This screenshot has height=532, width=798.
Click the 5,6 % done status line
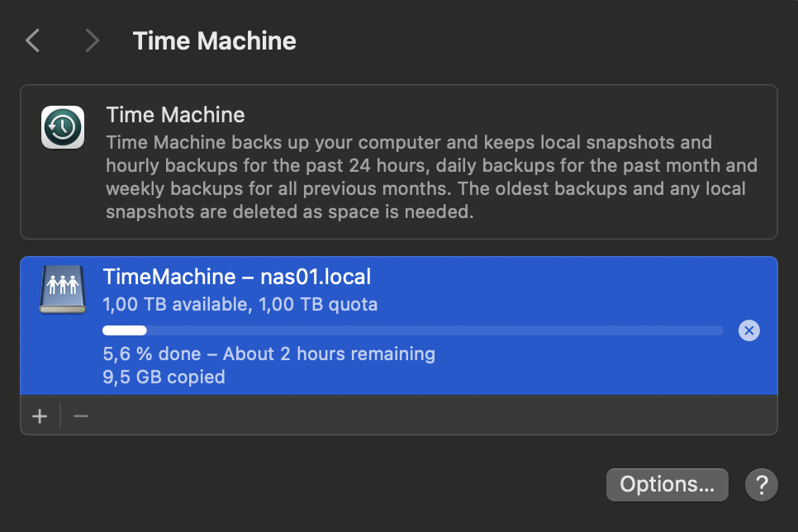(268, 354)
